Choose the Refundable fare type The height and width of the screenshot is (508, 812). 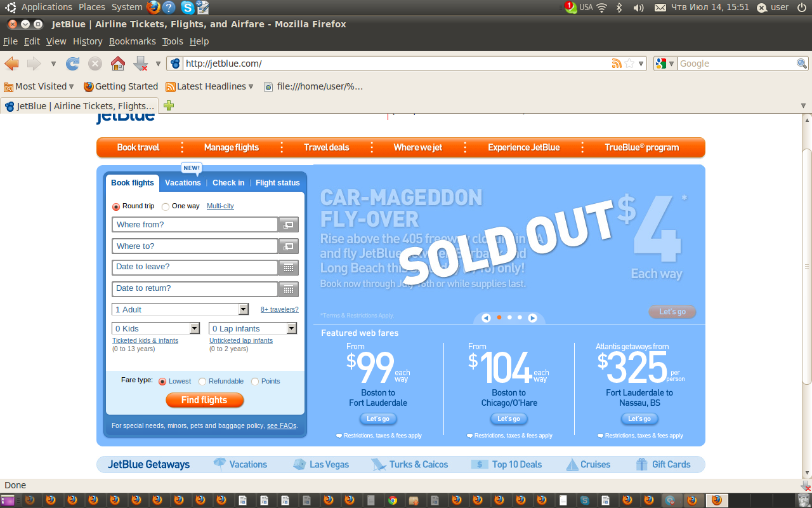click(x=202, y=382)
